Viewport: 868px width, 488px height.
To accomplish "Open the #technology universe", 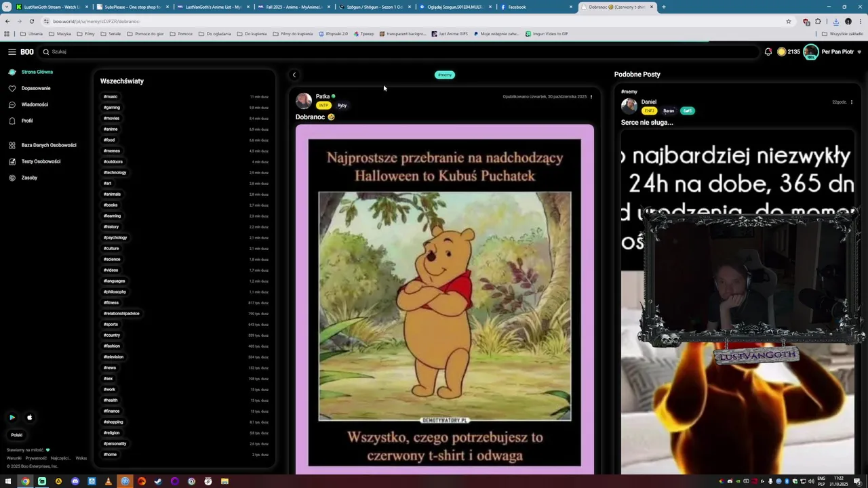I will tap(115, 172).
